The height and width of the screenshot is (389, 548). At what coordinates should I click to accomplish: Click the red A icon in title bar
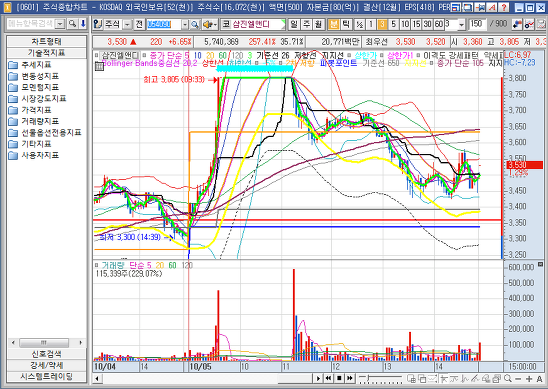[x=492, y=7]
